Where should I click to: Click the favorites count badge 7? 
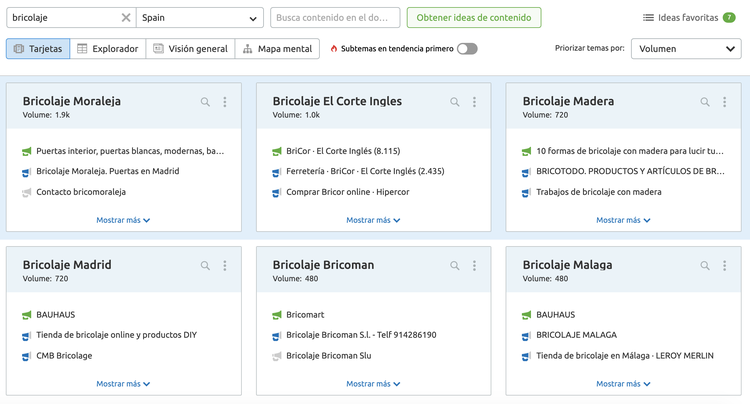coord(729,18)
